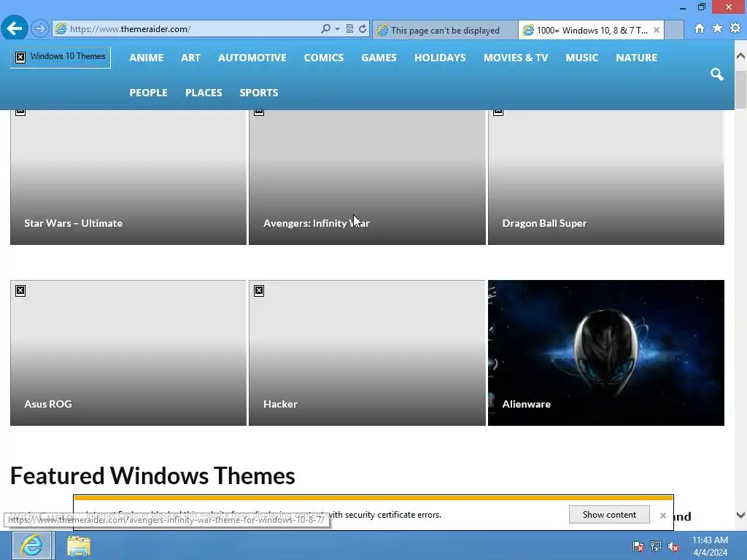Open the COMICS category

(x=324, y=58)
